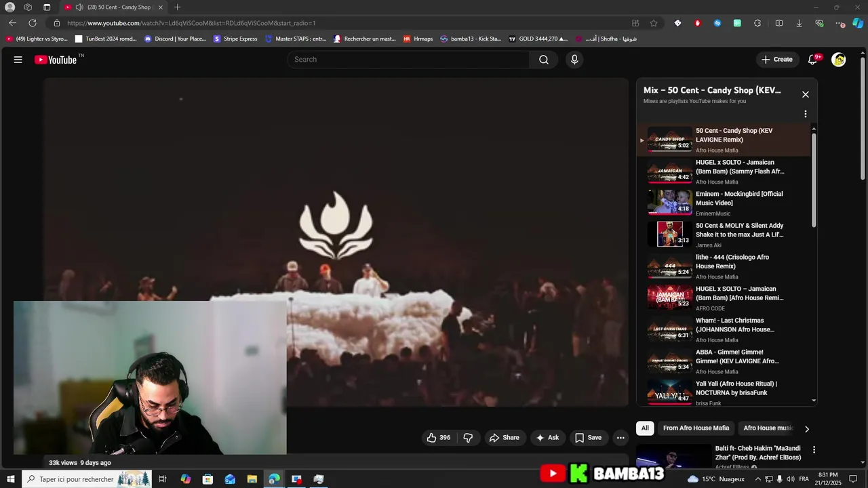Open Edge workspaces icon

(x=28, y=7)
